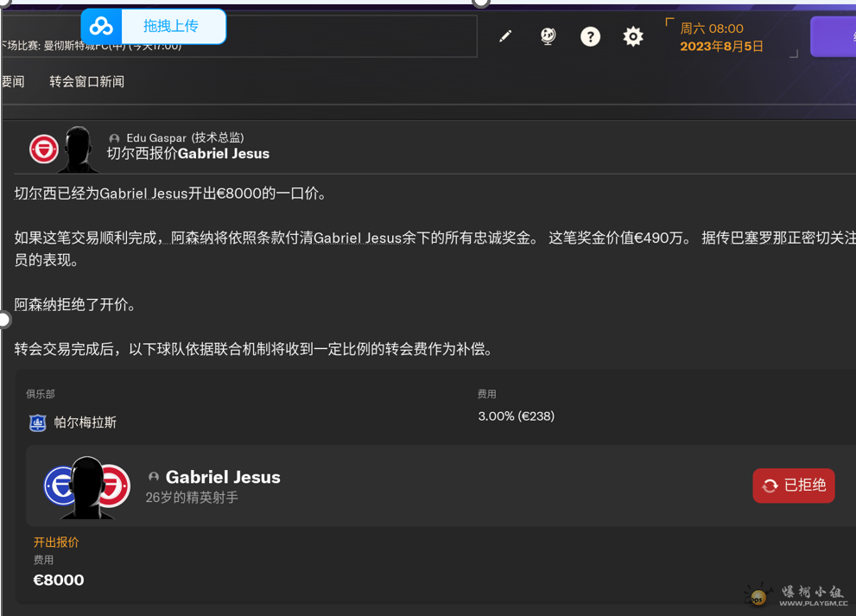Click the person icon before Gabriel Jesus card name

coord(154,477)
